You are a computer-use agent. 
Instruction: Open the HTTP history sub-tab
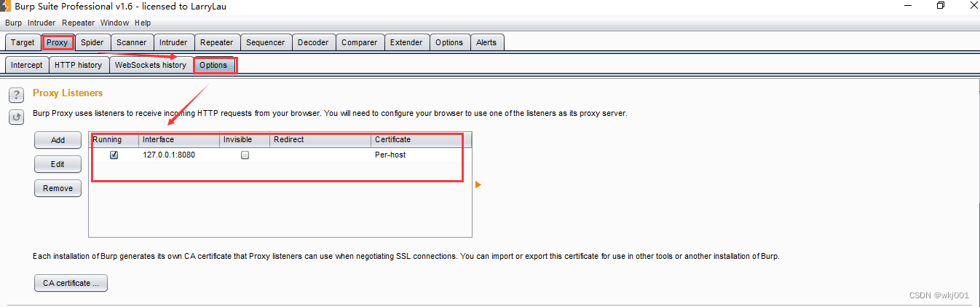coord(79,65)
